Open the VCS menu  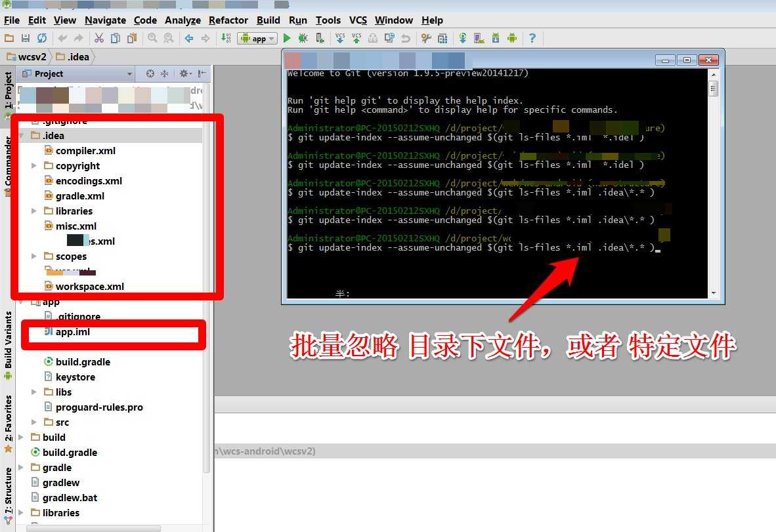point(358,20)
